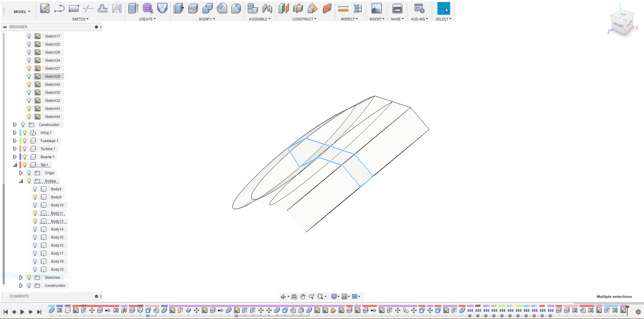Image resolution: width=644 pixels, height=319 pixels.
Task: Select the Offset Plane tool
Action: [284, 8]
